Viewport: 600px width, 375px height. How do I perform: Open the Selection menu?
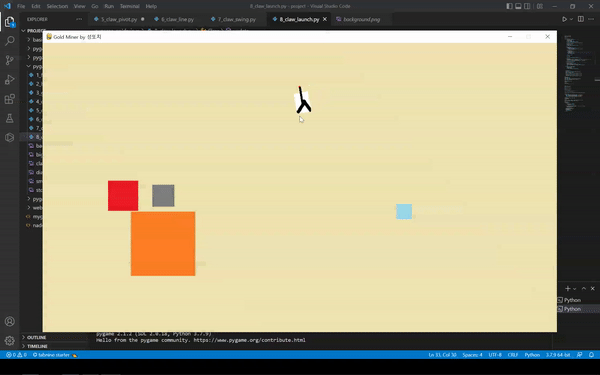57,6
